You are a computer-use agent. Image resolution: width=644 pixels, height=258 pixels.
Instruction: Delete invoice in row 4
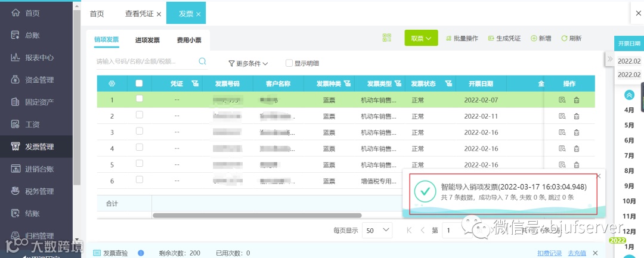pos(577,148)
